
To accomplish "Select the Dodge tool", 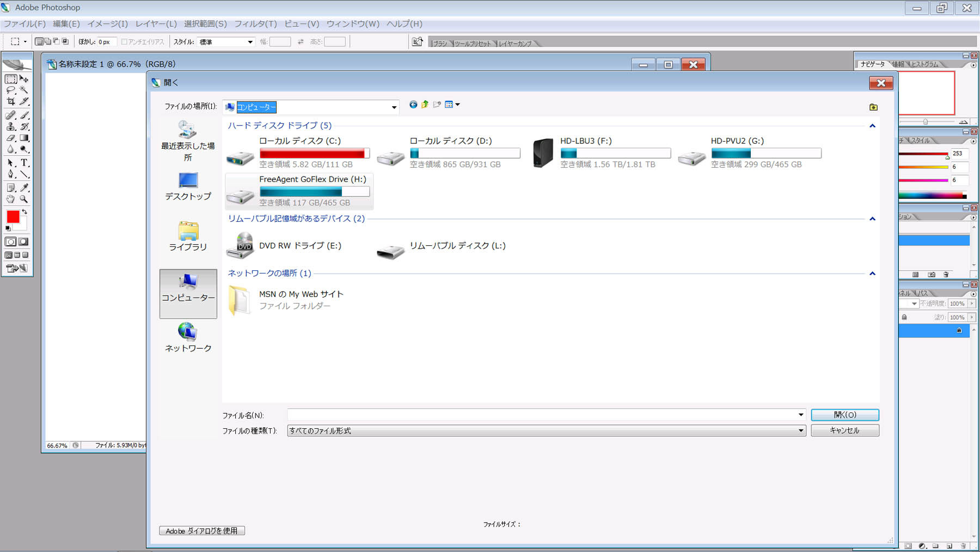I will (24, 149).
